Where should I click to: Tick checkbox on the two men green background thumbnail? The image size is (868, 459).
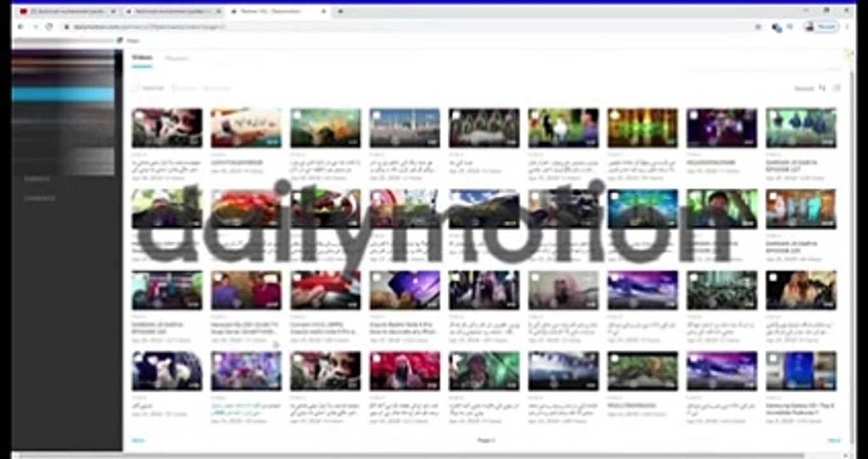click(535, 115)
